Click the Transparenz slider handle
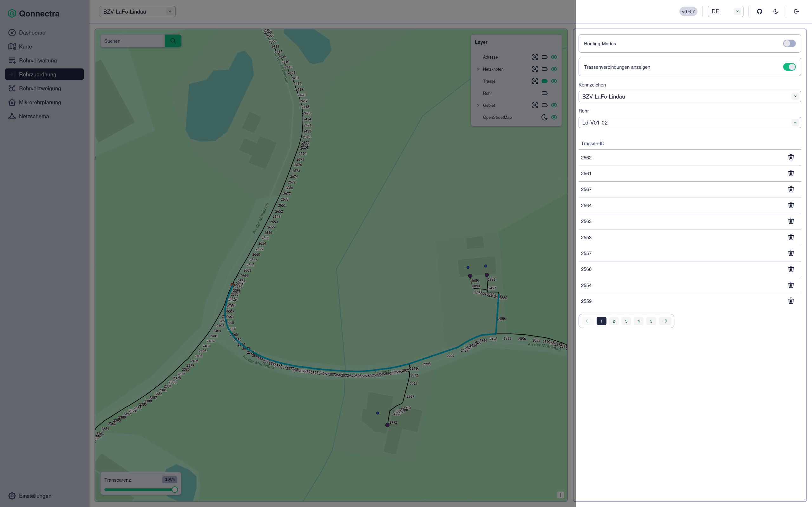Image resolution: width=812 pixels, height=507 pixels. click(174, 490)
